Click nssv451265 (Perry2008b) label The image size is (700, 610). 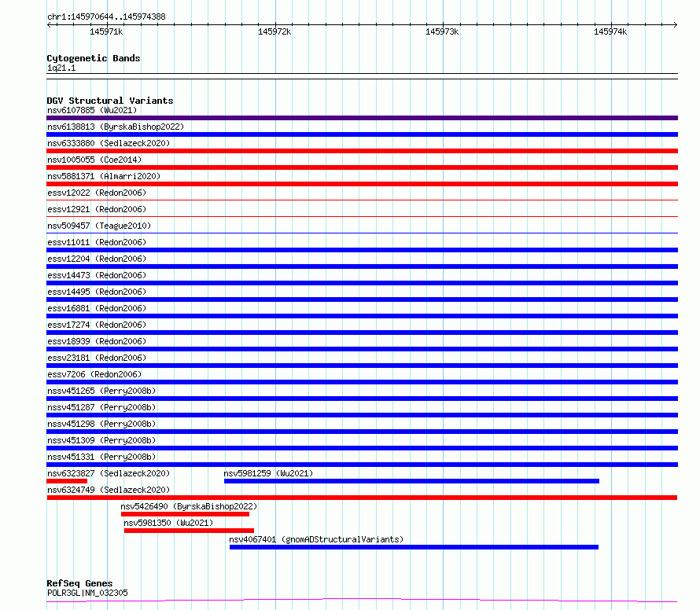(x=101, y=391)
